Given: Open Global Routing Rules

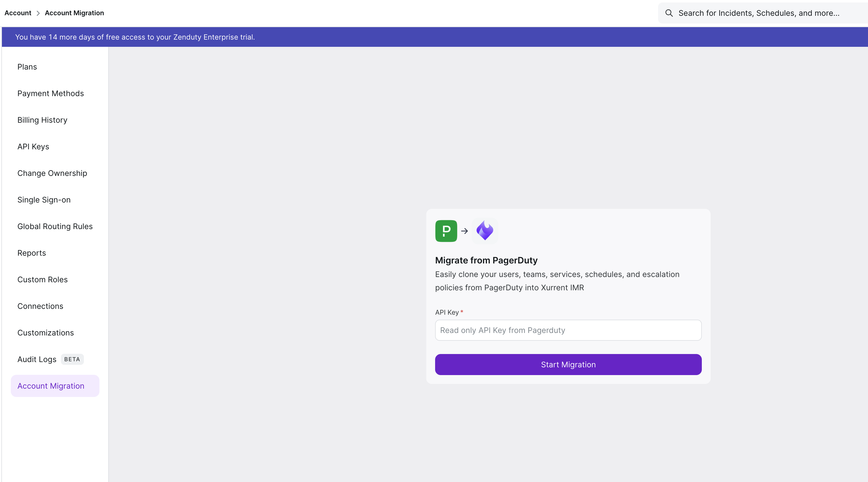Looking at the screenshot, I should pos(55,227).
